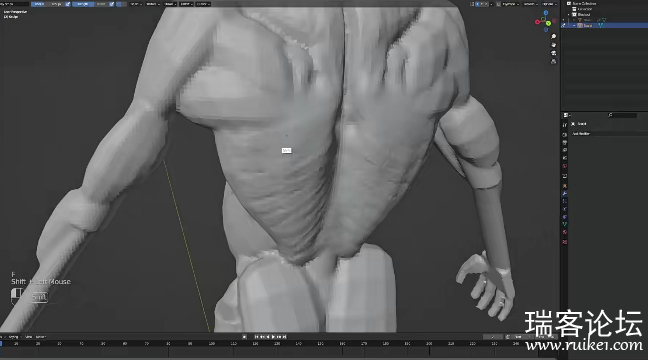Expand the Blockout collection in outliner
Image resolution: width=648 pixels, height=360 pixels.
[x=569, y=14]
